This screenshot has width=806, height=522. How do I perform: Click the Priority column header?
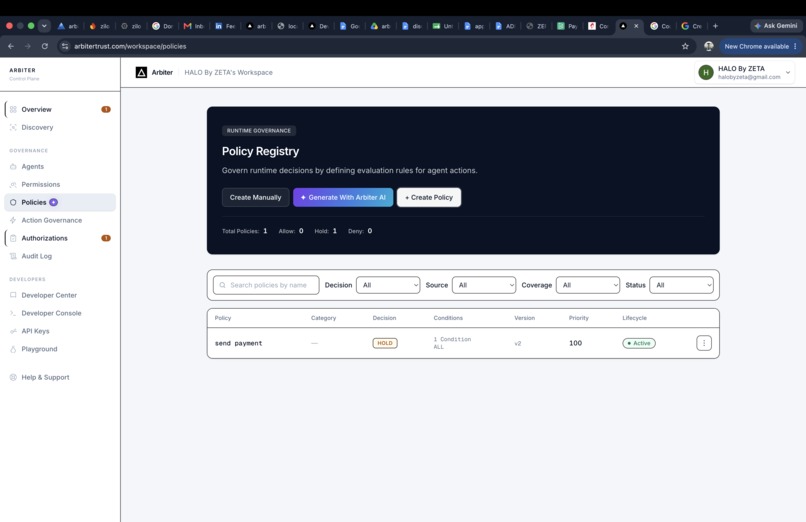coord(579,318)
